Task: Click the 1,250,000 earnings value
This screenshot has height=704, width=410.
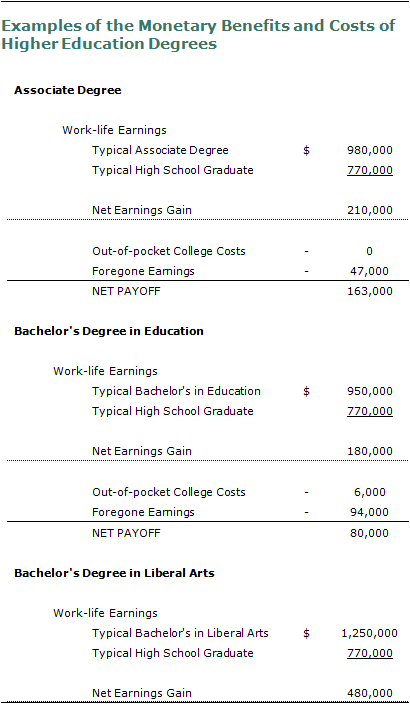Action: coord(370,634)
